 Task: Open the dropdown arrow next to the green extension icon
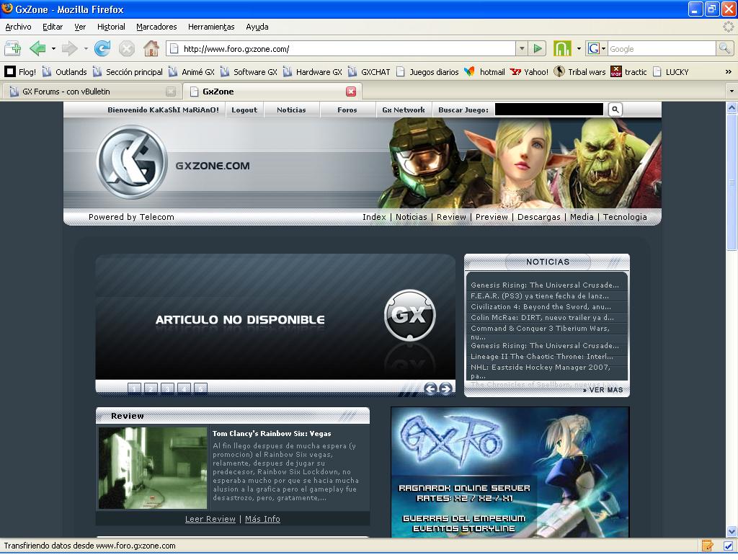click(579, 48)
